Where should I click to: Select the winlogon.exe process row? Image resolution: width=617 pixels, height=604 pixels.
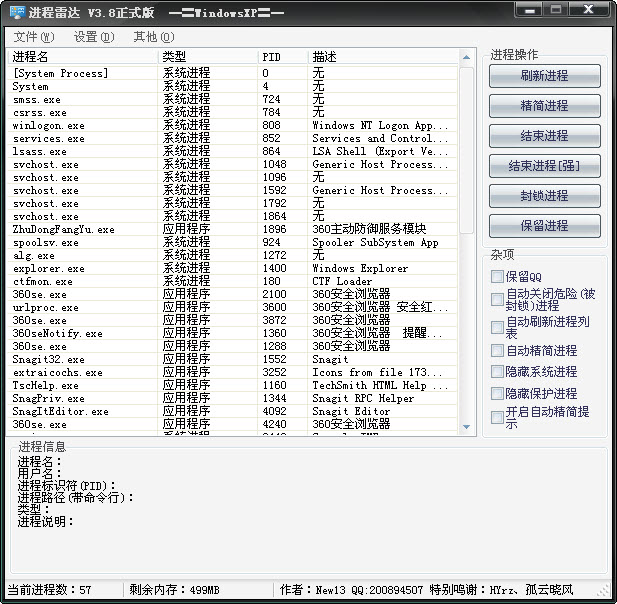click(233, 125)
